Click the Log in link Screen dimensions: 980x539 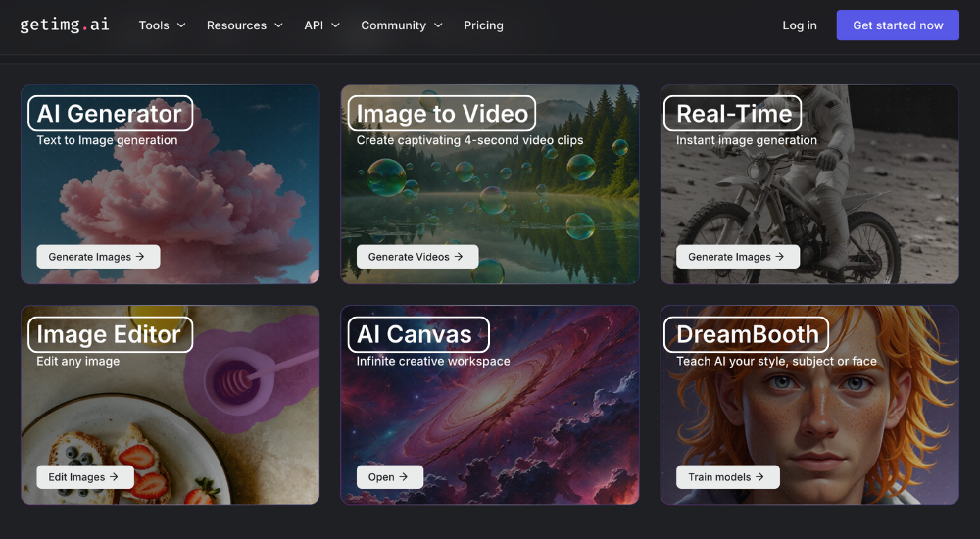click(800, 25)
